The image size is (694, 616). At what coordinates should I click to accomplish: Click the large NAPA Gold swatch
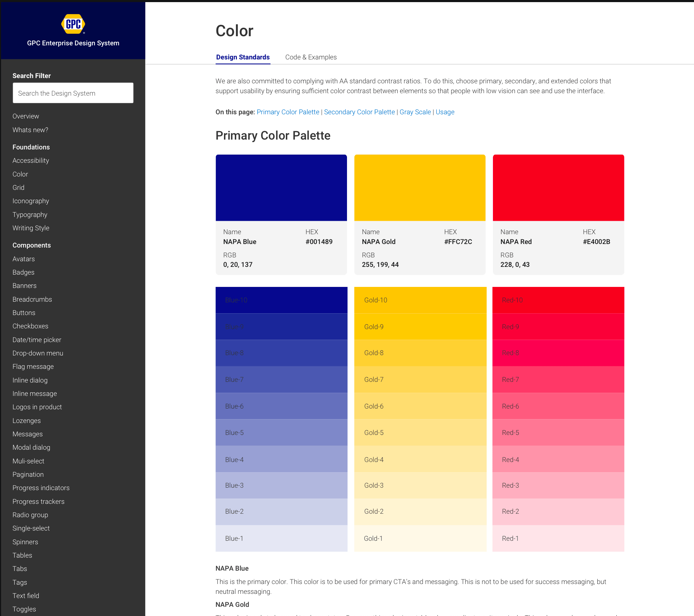420,188
